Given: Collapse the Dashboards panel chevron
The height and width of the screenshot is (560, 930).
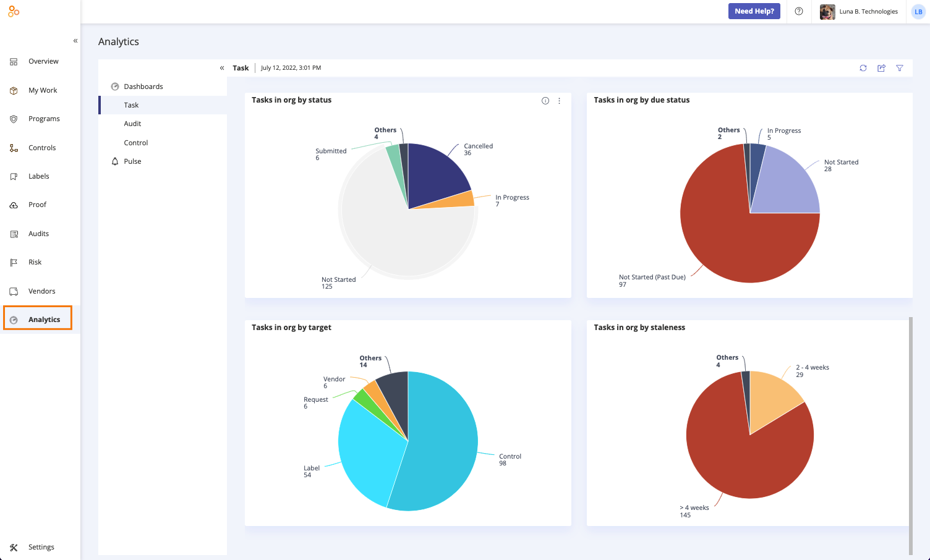Looking at the screenshot, I should [x=222, y=68].
